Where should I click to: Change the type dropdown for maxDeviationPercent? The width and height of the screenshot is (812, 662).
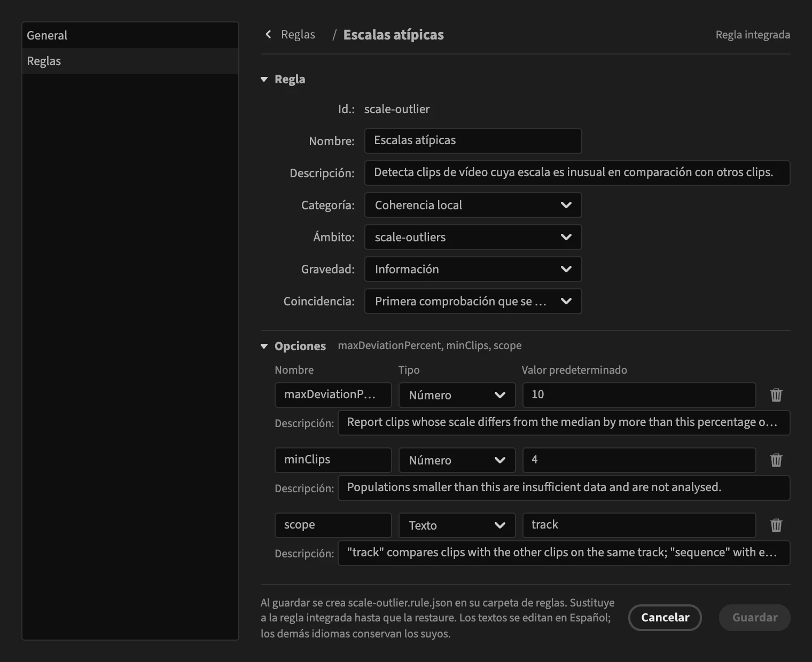pos(457,395)
